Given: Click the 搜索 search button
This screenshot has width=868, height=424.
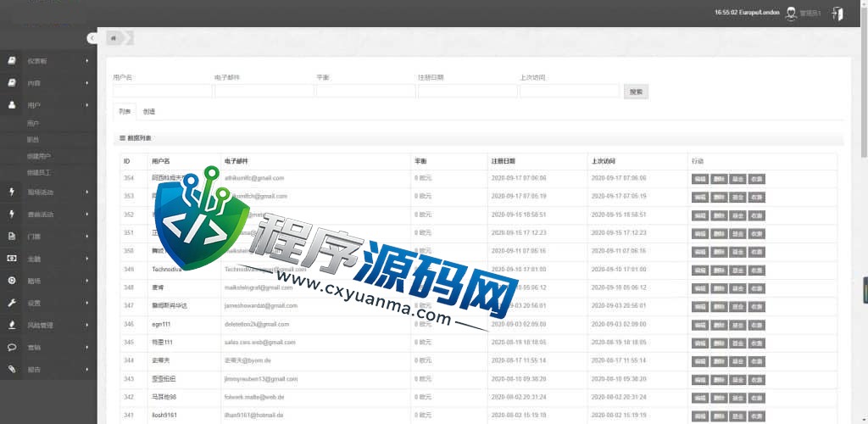Looking at the screenshot, I should [x=636, y=92].
